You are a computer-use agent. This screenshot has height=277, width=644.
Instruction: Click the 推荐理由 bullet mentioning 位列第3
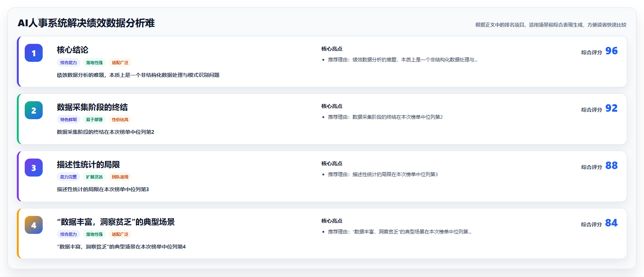[383, 174]
